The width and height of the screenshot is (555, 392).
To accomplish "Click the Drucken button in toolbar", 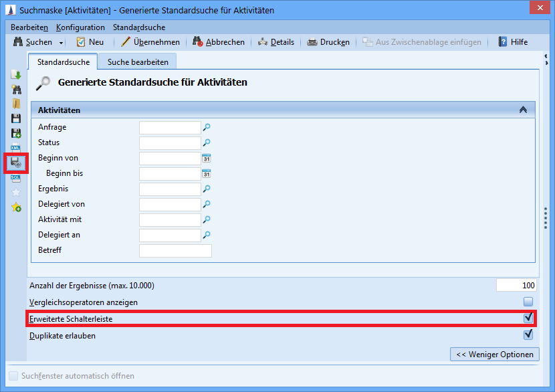I will coord(328,42).
